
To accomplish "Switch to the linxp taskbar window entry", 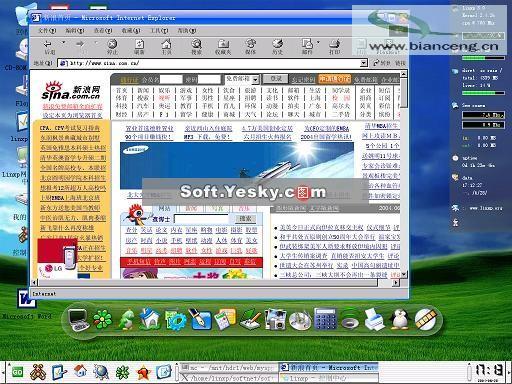I will [x=329, y=378].
